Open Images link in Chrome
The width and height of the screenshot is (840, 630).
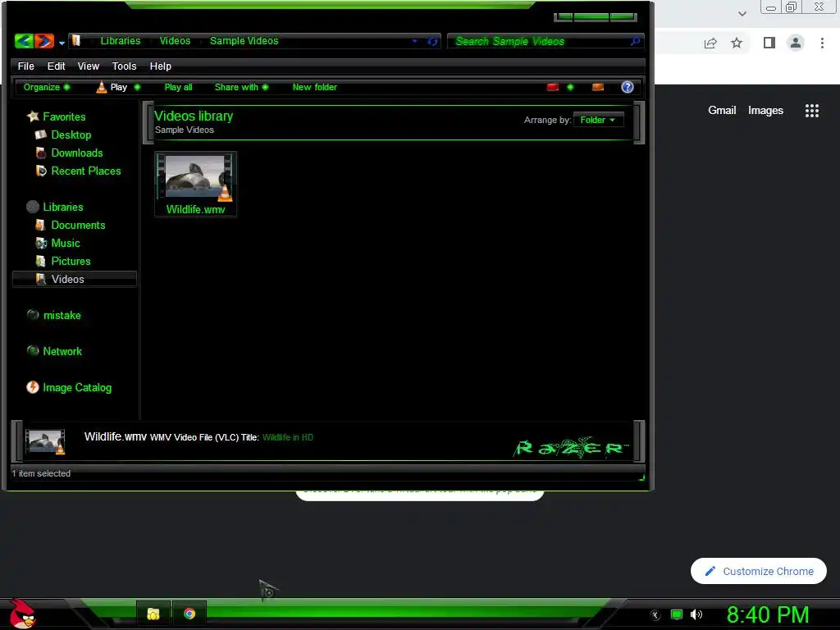[x=765, y=111]
